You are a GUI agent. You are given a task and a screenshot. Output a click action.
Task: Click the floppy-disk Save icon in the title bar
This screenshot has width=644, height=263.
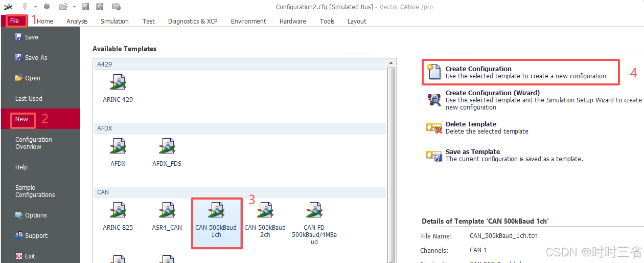(x=85, y=7)
